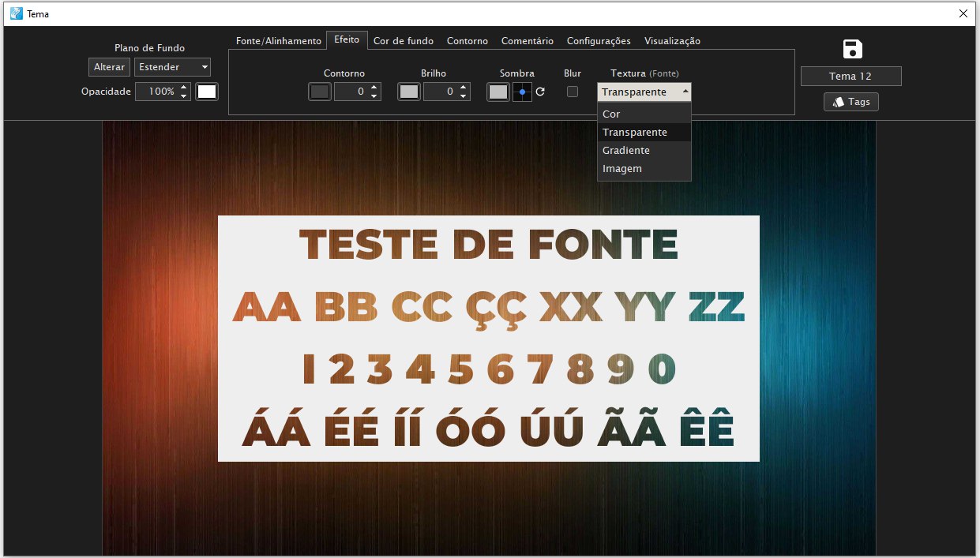Select Cor in the texture list
Viewport: 980px width, 558px height.
(x=611, y=114)
